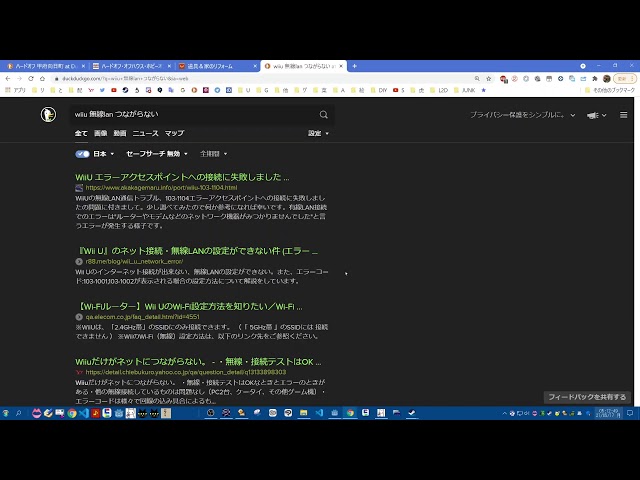Open the megaphone share dropdown
The height and width of the screenshot is (480, 640).
pos(596,116)
